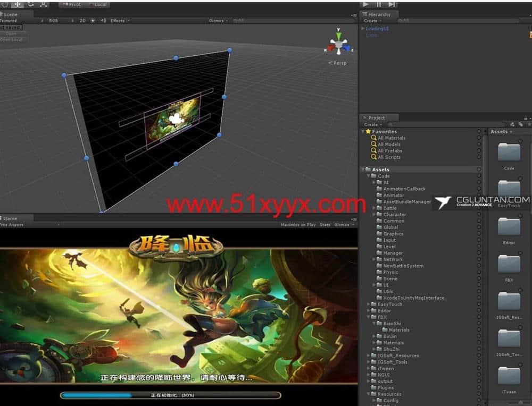Click the Common folder icon in tree
The height and width of the screenshot is (406, 532).
point(379,221)
